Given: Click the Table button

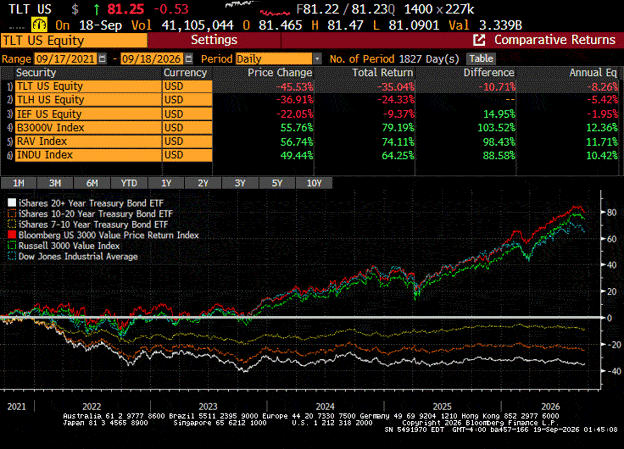Looking at the screenshot, I should tap(481, 59).
